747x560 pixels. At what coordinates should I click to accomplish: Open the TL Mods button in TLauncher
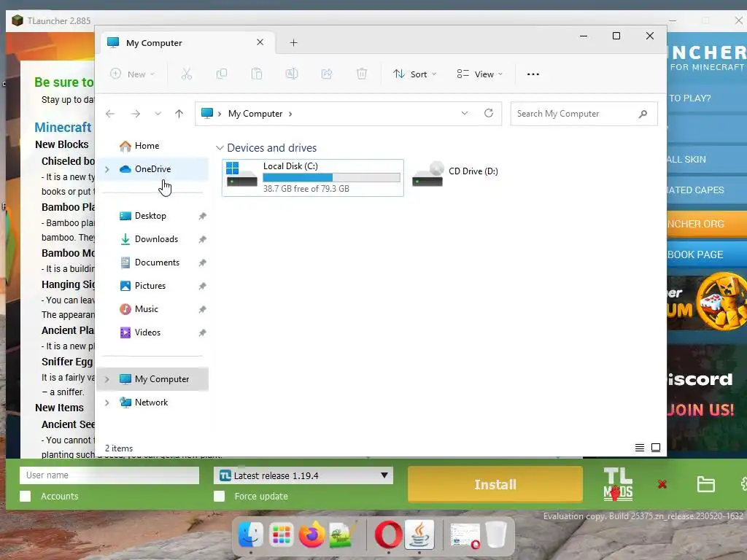tap(618, 484)
